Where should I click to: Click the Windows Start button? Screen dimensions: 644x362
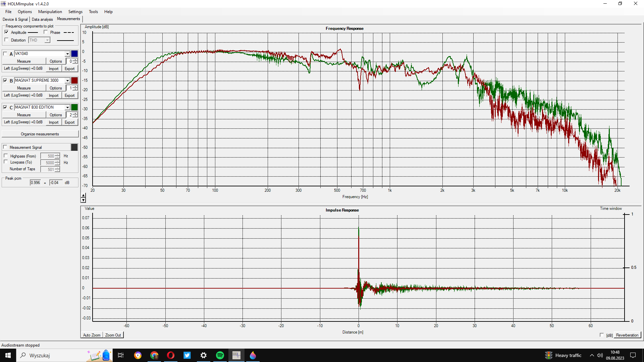(8, 355)
